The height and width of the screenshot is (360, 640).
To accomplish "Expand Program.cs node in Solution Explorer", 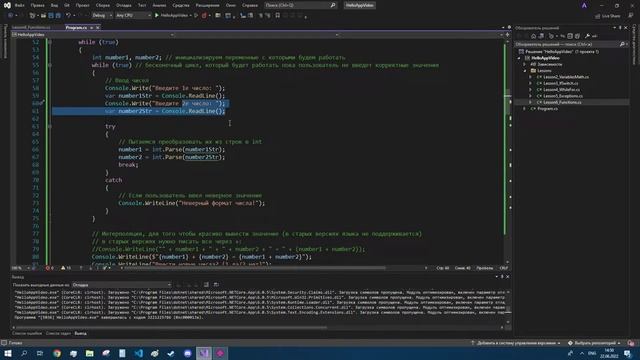I will pyautogui.click(x=524, y=109).
